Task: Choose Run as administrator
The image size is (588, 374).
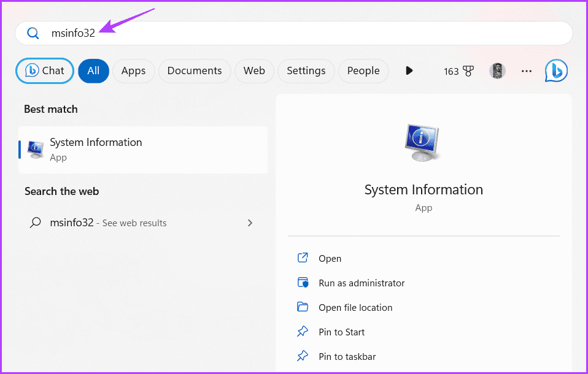Action: click(x=362, y=283)
